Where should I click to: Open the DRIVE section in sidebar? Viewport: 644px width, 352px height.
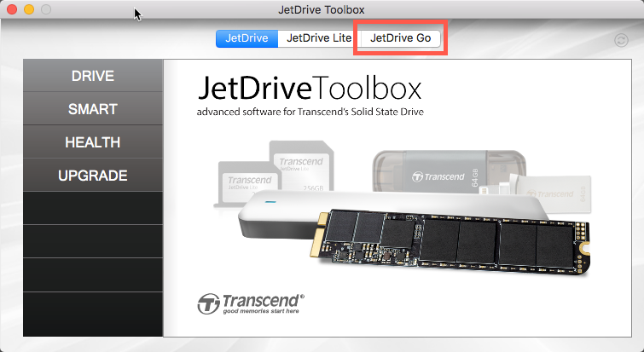[93, 76]
